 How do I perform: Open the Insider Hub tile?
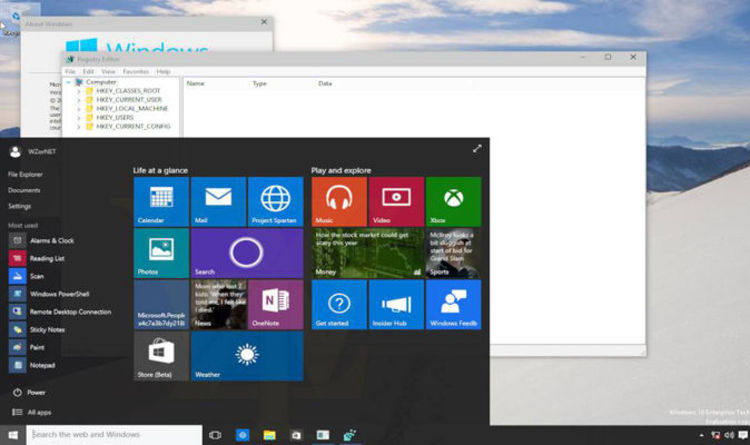pyautogui.click(x=396, y=304)
